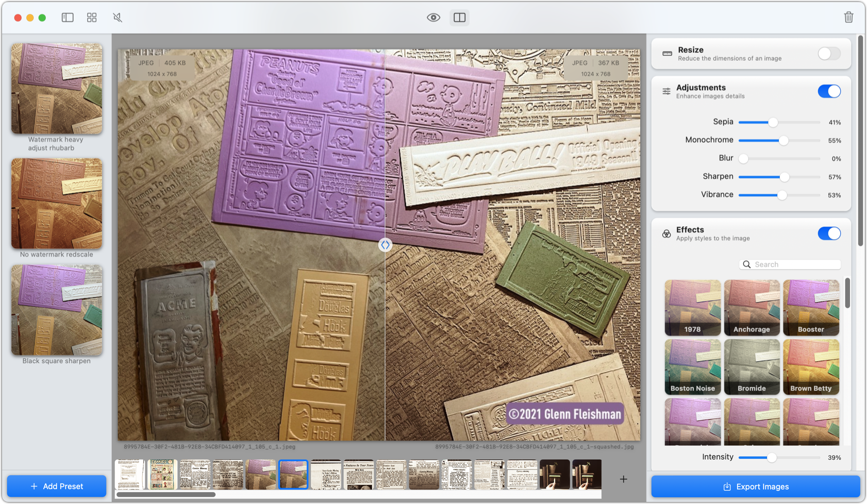Open the first filmstrip thumbnail
Image resolution: width=867 pixels, height=504 pixels.
(129, 474)
